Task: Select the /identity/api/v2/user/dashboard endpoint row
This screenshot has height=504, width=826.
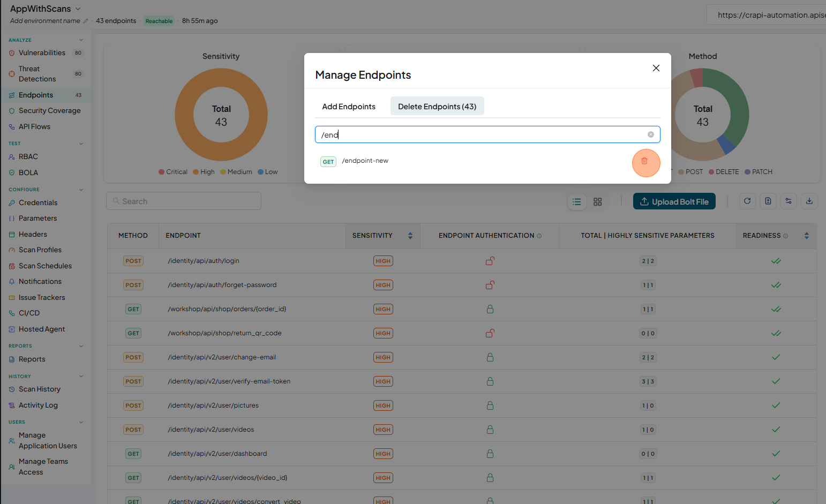Action: pyautogui.click(x=462, y=454)
